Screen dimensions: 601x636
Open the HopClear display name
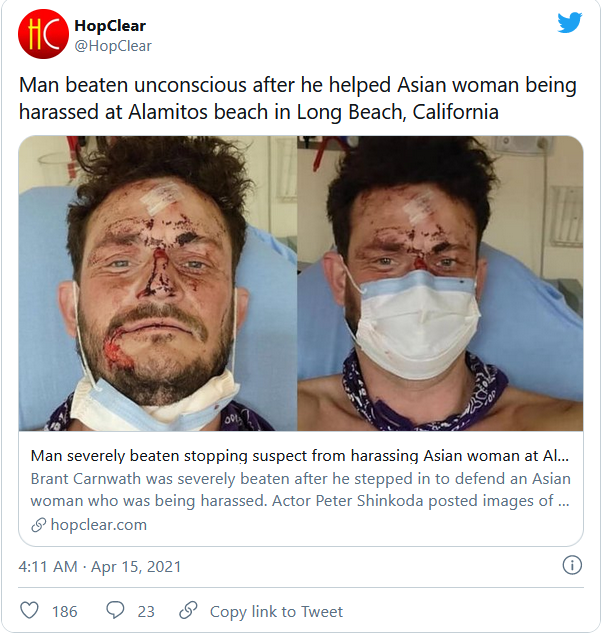point(109,25)
